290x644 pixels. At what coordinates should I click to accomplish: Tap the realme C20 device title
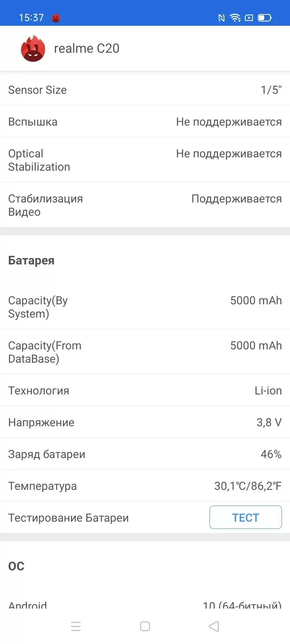click(x=87, y=48)
